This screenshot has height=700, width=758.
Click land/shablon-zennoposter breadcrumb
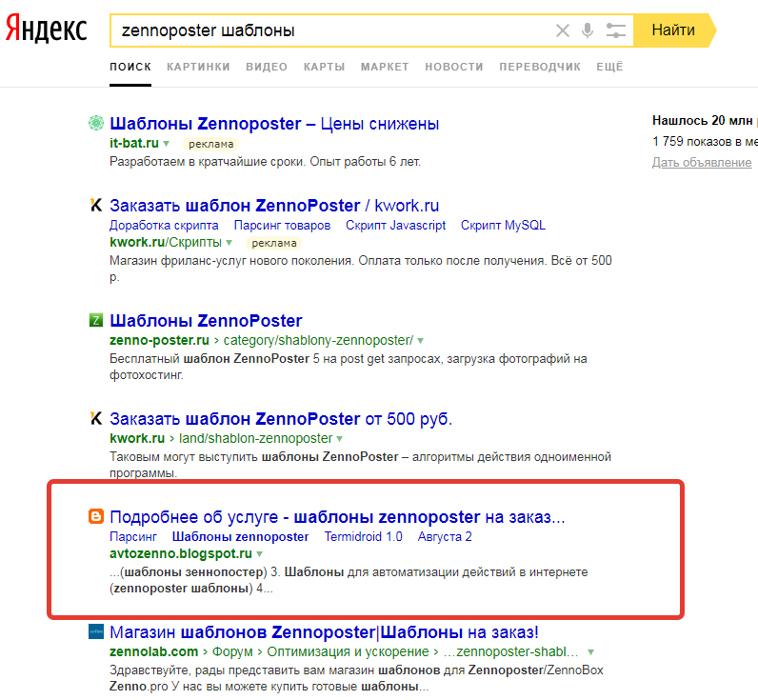[x=256, y=438]
